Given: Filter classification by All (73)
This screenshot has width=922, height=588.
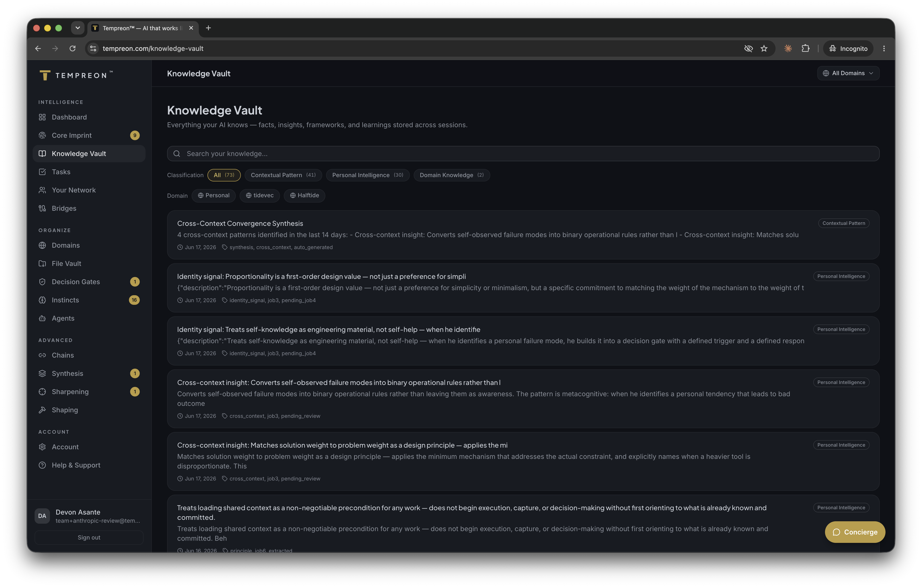Looking at the screenshot, I should coord(224,175).
